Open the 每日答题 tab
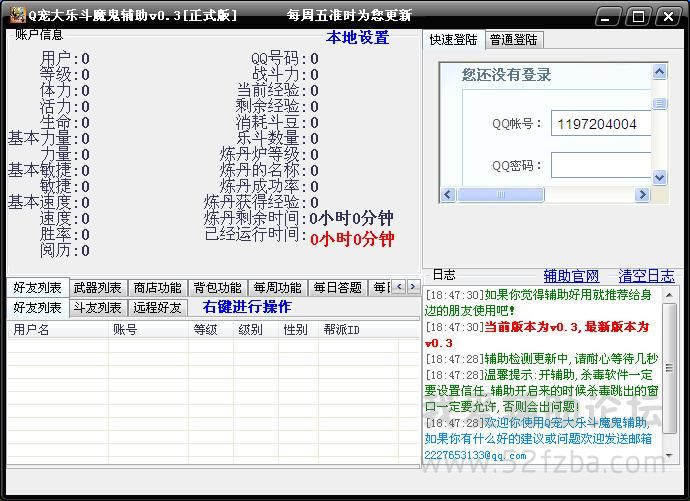This screenshot has height=501, width=690. click(x=338, y=288)
